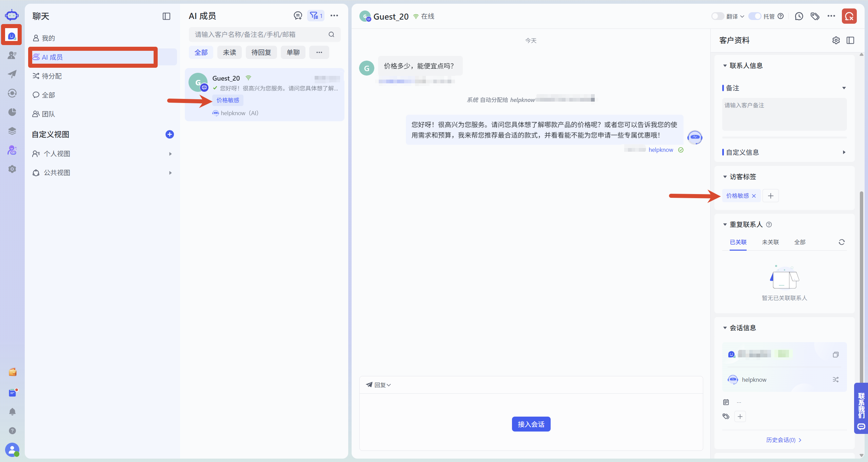Switch to the 未读 filter tab
Image resolution: width=868 pixels, height=462 pixels.
click(x=230, y=52)
